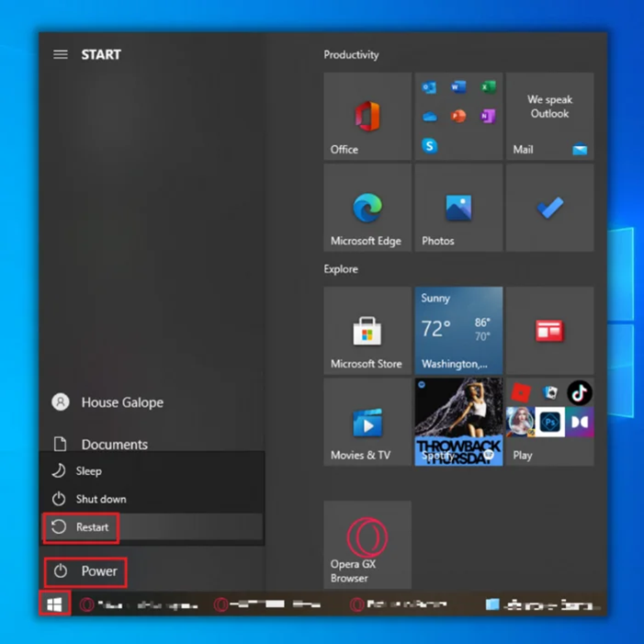Open the Office tile
The height and width of the screenshot is (644, 644).
pyautogui.click(x=367, y=117)
